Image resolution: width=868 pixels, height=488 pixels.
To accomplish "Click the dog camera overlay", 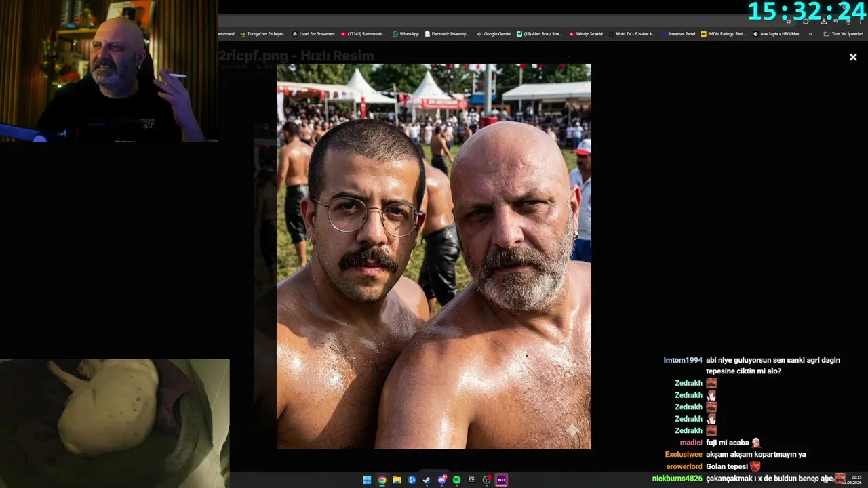I will [115, 423].
